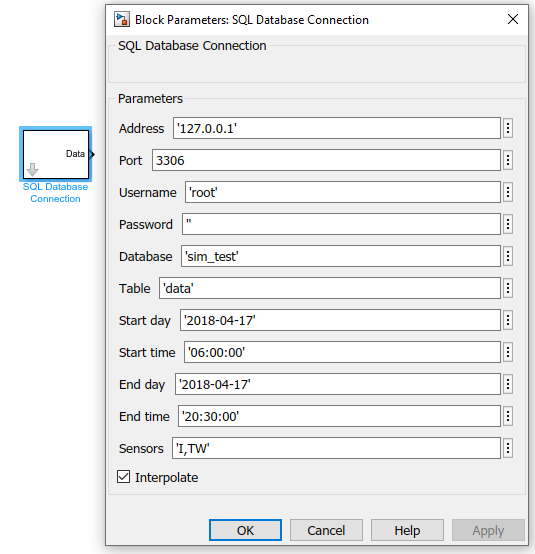Click the Apply button
Viewport: 535px width, 554px height.
488,530
